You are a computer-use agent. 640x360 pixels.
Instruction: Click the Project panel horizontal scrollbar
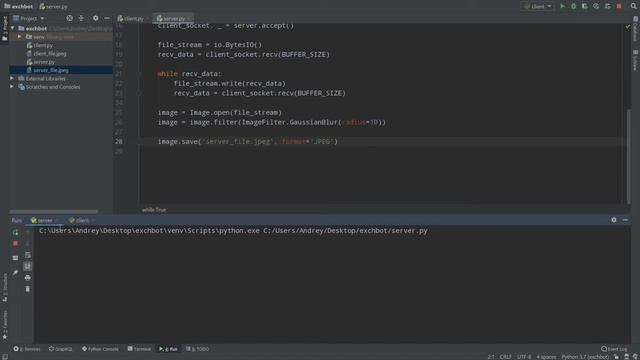coord(54,211)
